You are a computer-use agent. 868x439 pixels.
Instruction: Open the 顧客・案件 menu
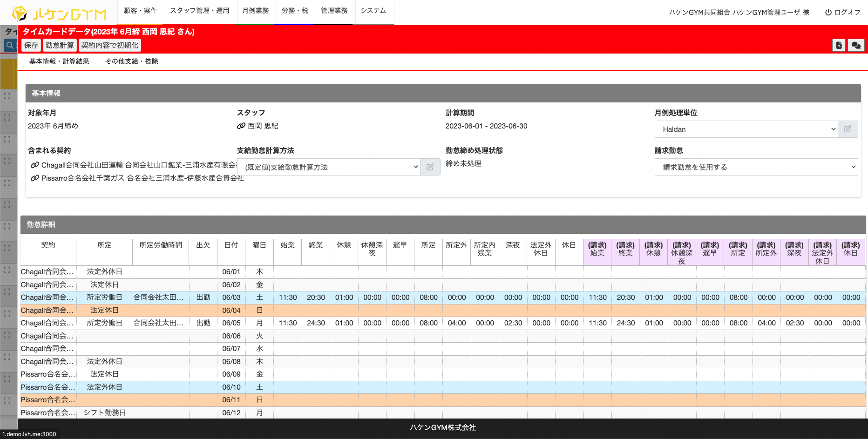coord(140,11)
